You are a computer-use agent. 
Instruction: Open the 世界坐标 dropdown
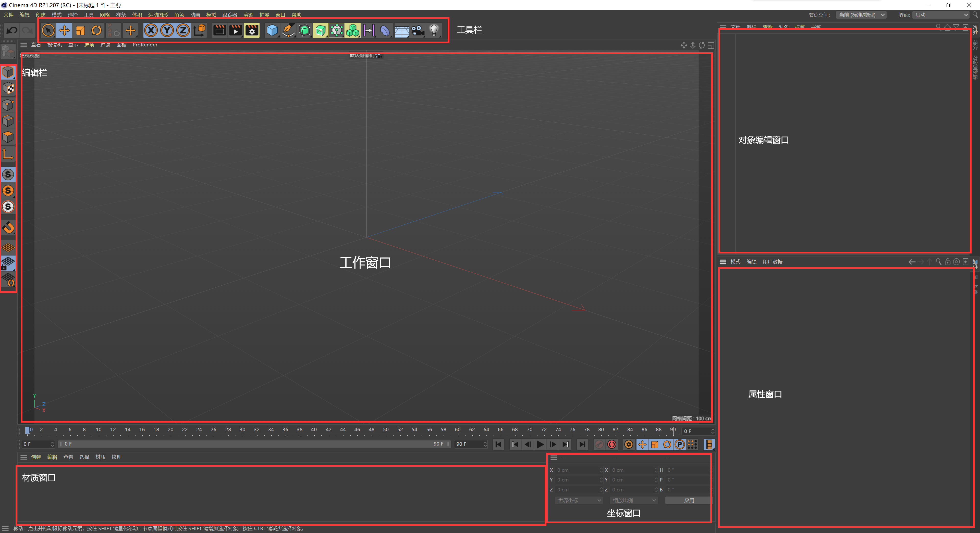click(x=579, y=500)
